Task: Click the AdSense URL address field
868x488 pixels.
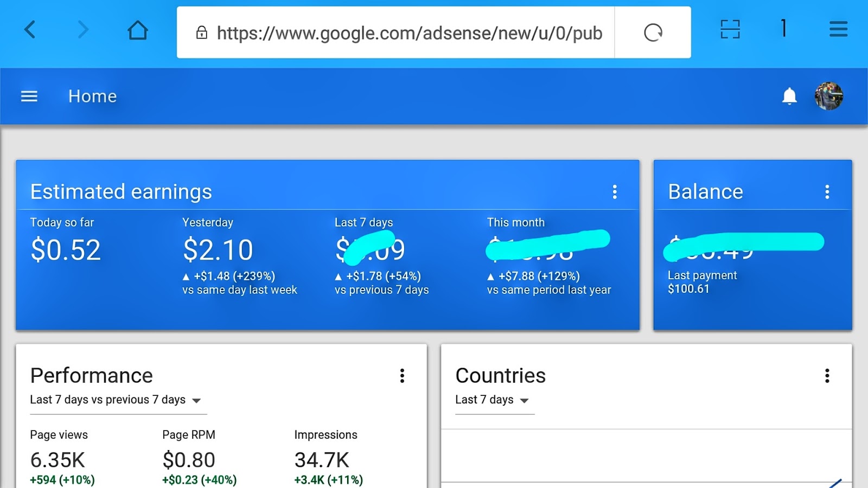Action: [x=395, y=33]
